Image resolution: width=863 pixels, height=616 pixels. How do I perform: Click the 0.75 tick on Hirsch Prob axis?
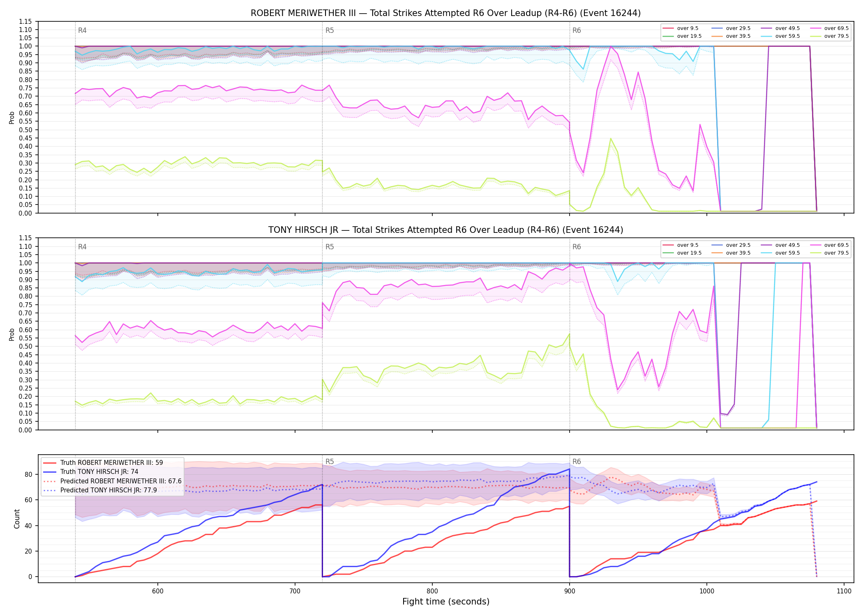25,305
